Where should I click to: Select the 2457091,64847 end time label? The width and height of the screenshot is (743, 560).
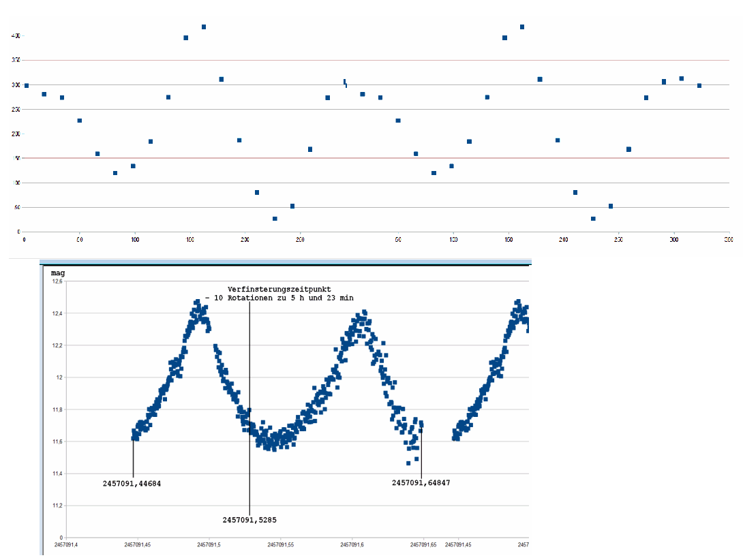pyautogui.click(x=421, y=483)
